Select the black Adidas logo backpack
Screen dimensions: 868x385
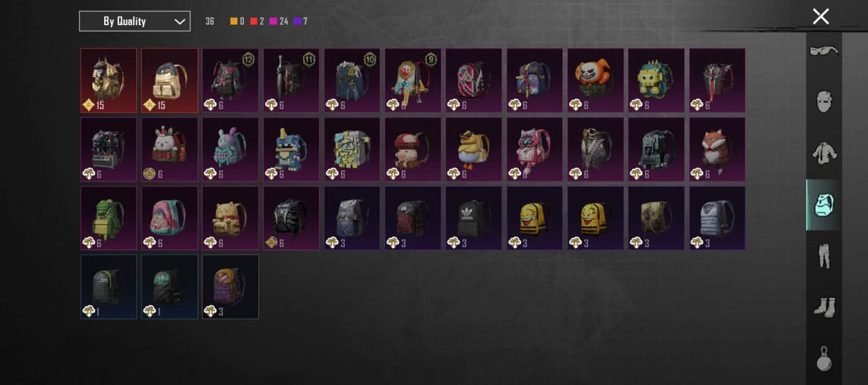(474, 218)
